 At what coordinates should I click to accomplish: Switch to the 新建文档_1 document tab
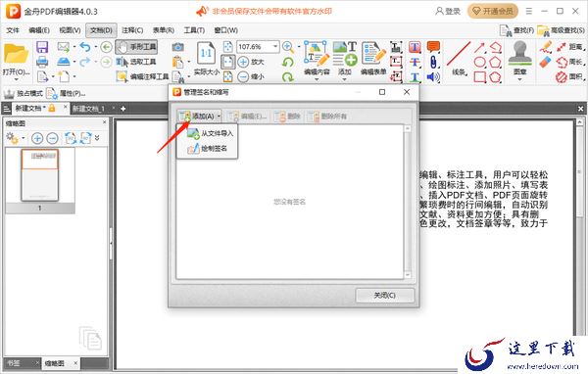click(88, 109)
